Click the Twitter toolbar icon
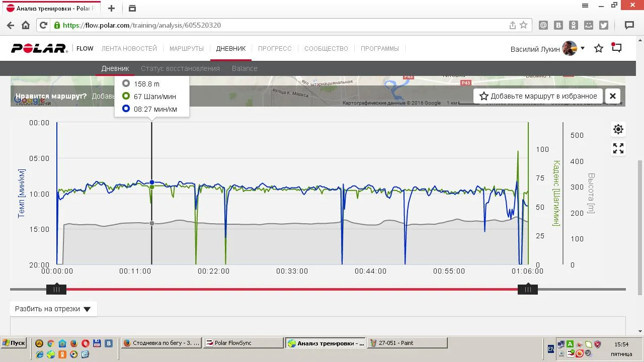 (x=604, y=25)
